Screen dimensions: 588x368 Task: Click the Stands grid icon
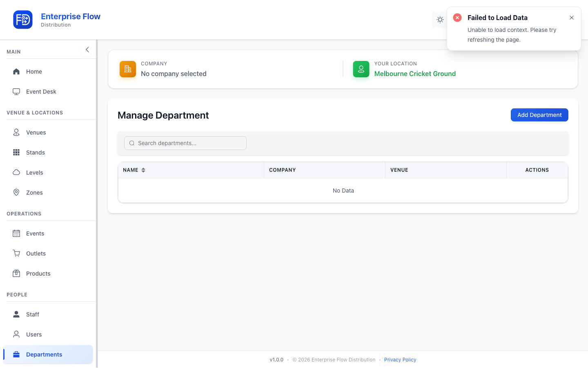pyautogui.click(x=16, y=153)
